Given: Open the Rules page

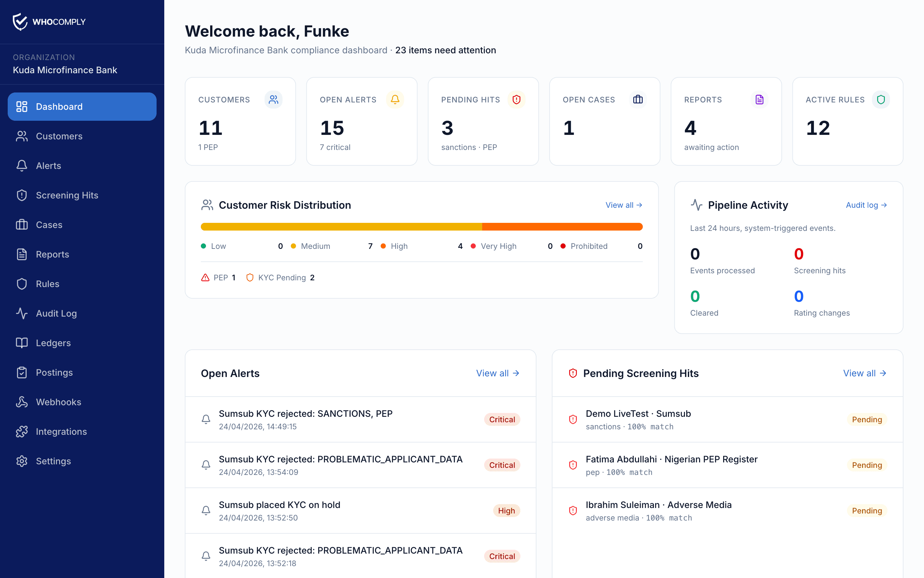Looking at the screenshot, I should point(82,284).
